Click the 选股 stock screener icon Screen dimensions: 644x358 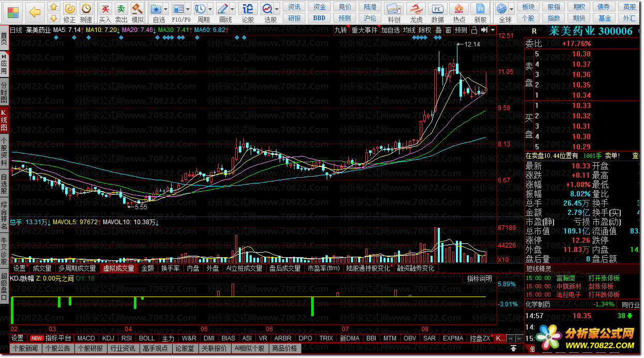click(x=267, y=9)
